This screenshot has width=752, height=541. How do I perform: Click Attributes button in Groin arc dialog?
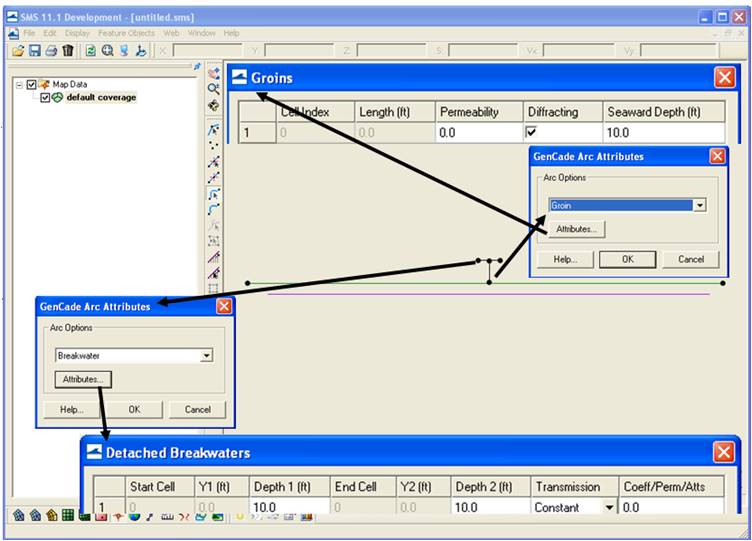tap(576, 229)
